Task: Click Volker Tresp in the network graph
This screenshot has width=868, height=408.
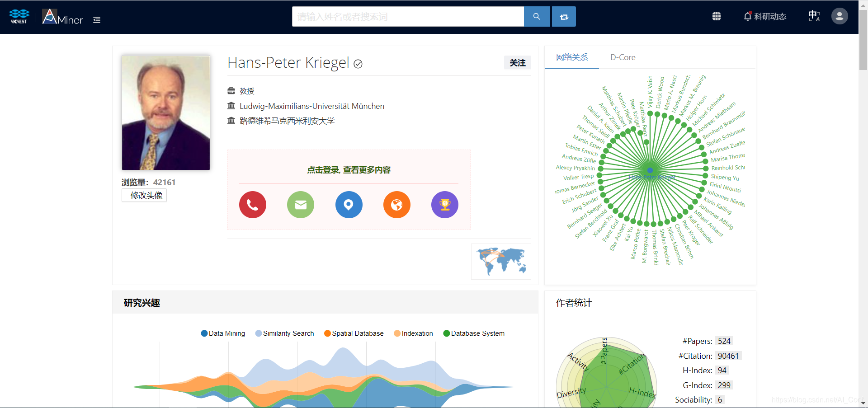Action: pyautogui.click(x=578, y=177)
